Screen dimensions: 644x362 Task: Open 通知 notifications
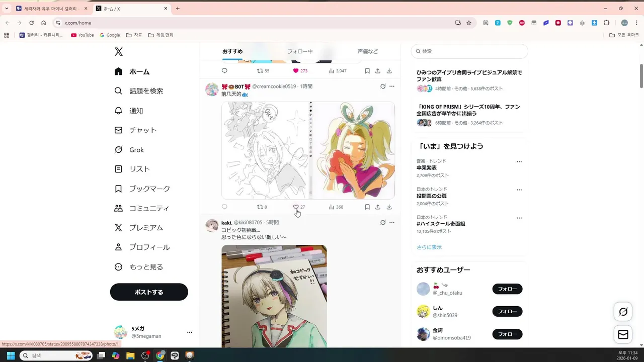coord(129,111)
